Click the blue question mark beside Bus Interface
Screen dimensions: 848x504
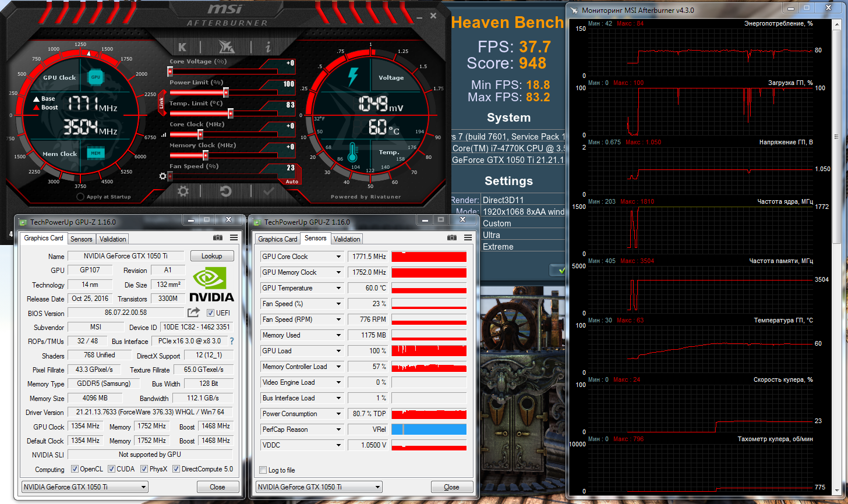pyautogui.click(x=232, y=341)
